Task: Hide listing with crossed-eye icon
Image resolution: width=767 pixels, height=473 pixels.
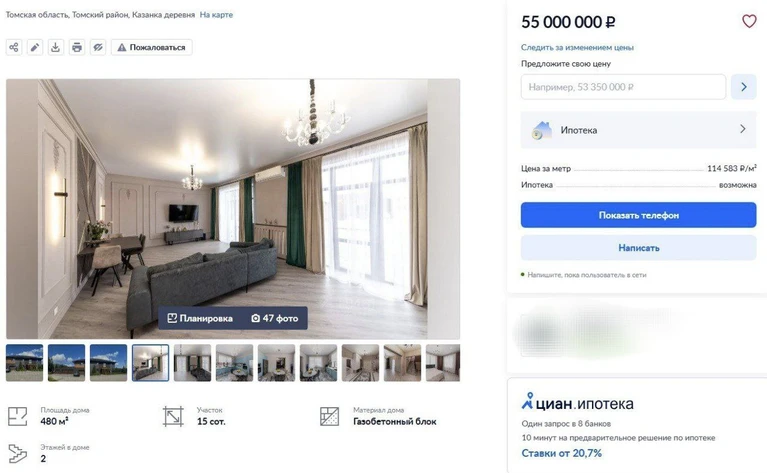Action: coord(98,47)
